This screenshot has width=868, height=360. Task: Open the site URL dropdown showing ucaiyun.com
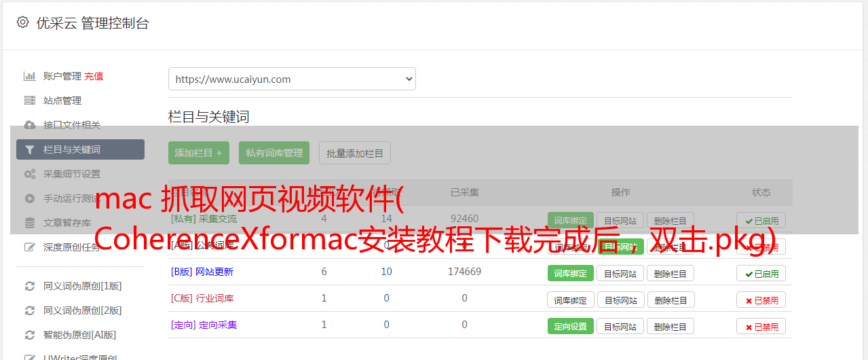click(292, 79)
